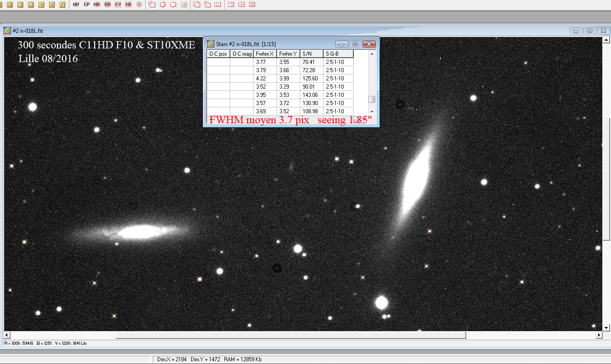
Task: Select the Fwhm Y cell 3.99
Action: pos(288,79)
